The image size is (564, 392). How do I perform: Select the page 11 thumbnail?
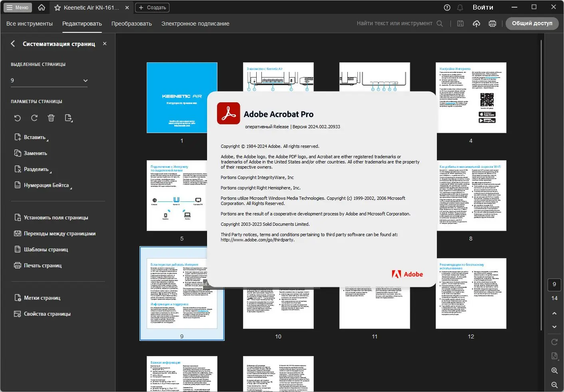pyautogui.click(x=375, y=308)
